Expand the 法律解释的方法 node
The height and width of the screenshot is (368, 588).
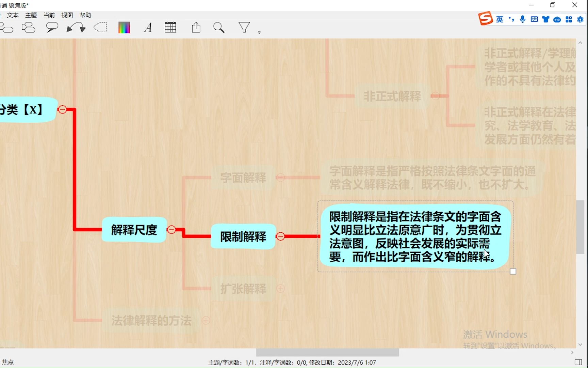(x=206, y=320)
